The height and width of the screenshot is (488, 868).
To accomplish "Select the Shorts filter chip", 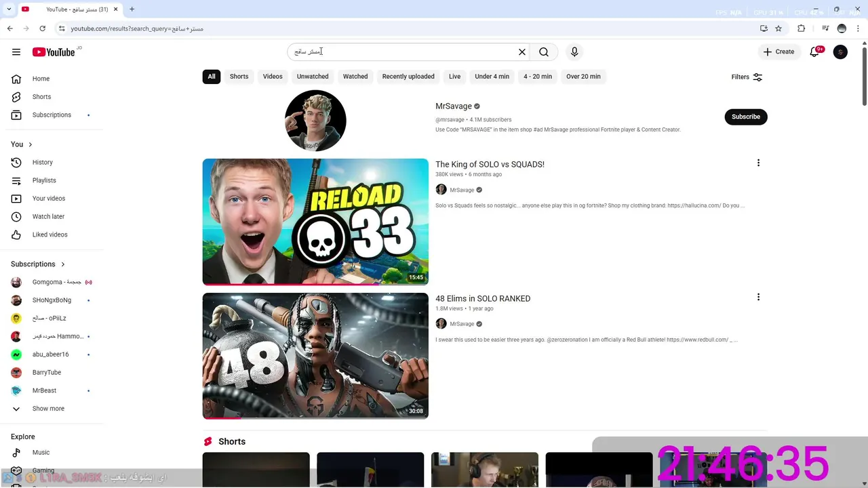I will pyautogui.click(x=239, y=77).
